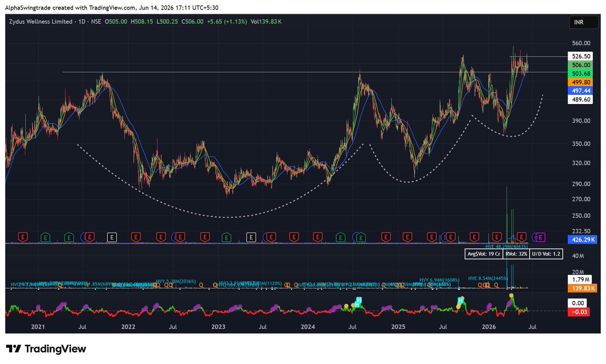606x364 pixels.
Task: Click the blue 426.29K volume label
Action: point(582,240)
